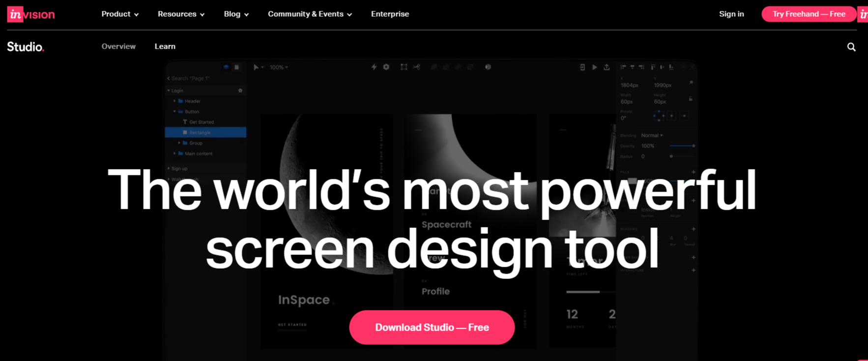The image size is (868, 361).
Task: Click the preview play icon
Action: (x=595, y=67)
